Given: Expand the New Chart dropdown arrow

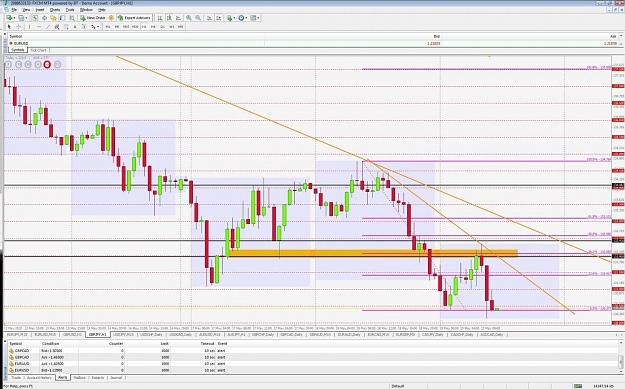Looking at the screenshot, I should [14, 18].
